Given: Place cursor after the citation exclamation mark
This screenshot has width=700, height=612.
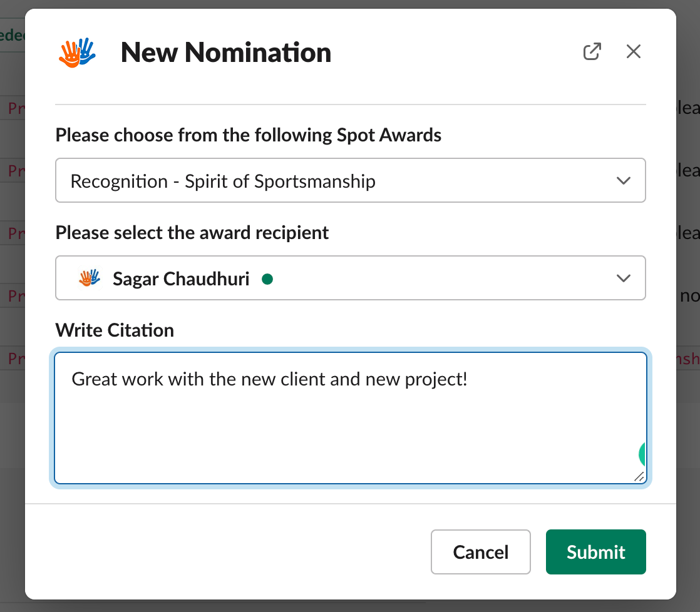Looking at the screenshot, I should 469,380.
